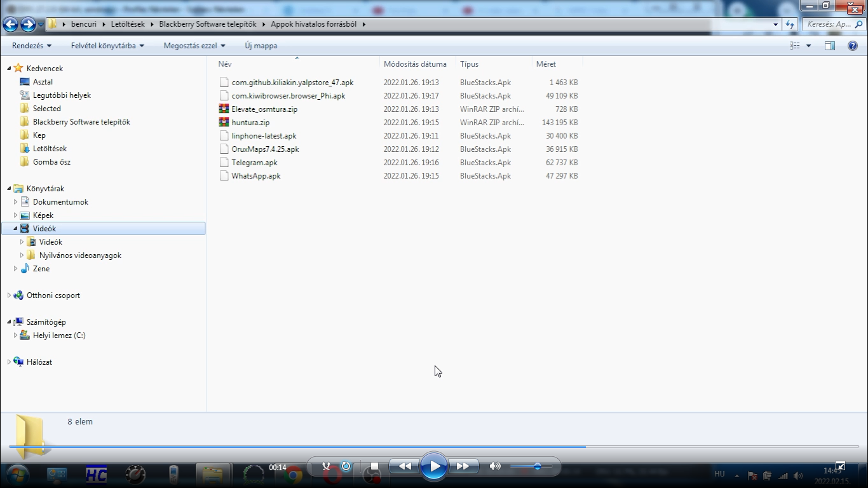Click the Hálózat network icon
The image size is (868, 488).
[x=18, y=362]
